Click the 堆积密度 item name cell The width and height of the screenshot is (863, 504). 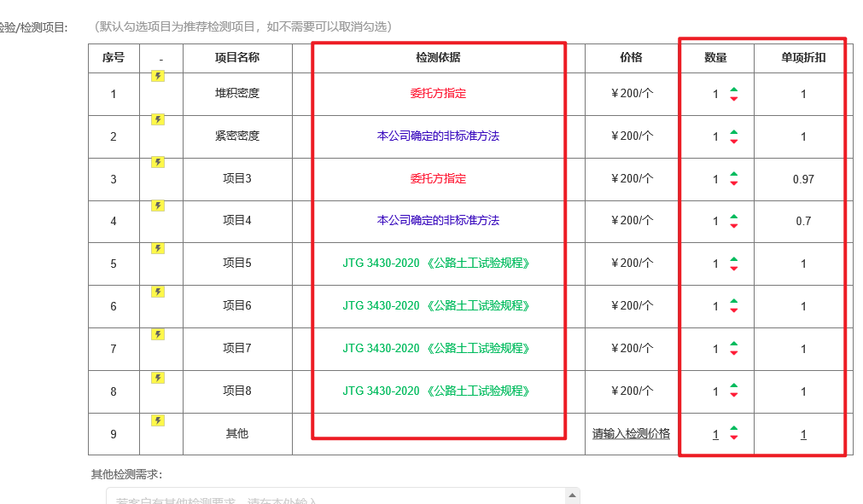coord(237,94)
